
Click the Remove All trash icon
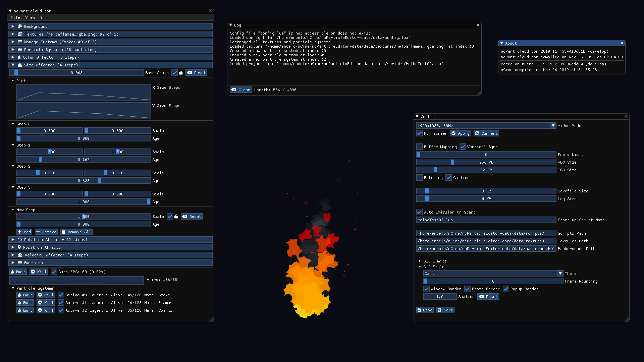63,232
